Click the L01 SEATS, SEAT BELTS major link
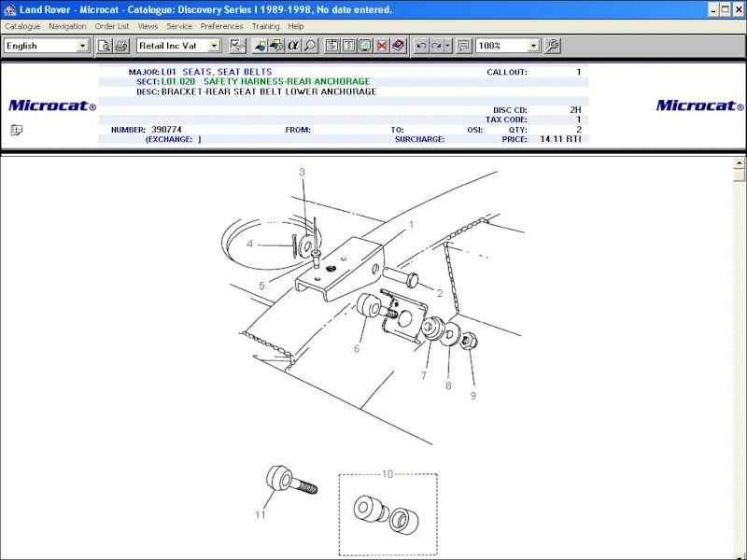This screenshot has width=747, height=560. [217, 72]
